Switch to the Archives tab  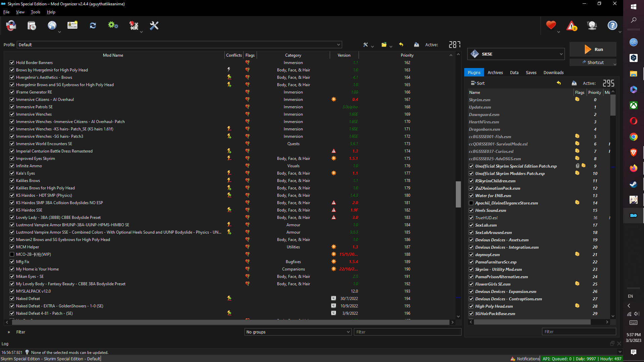point(495,72)
